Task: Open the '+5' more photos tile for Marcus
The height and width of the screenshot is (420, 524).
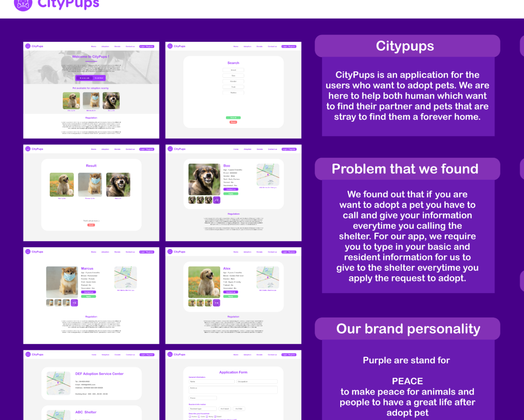Action: (74, 303)
